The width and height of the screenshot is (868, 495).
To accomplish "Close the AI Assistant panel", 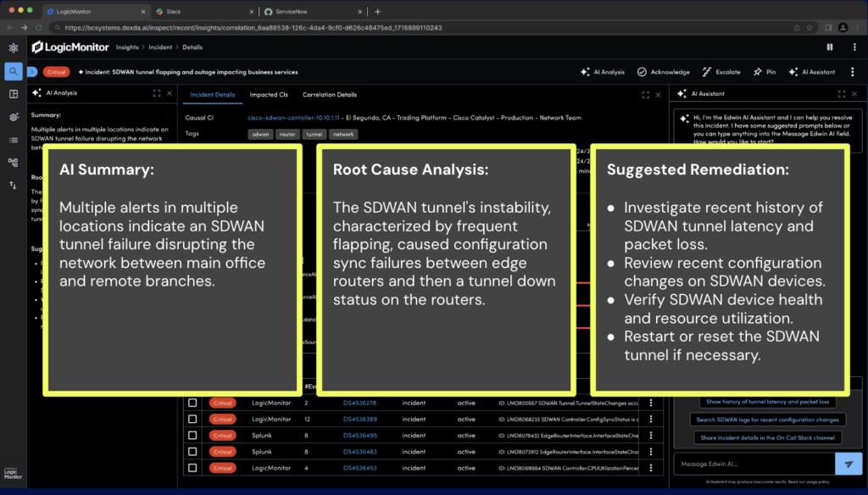I will pos(853,94).
